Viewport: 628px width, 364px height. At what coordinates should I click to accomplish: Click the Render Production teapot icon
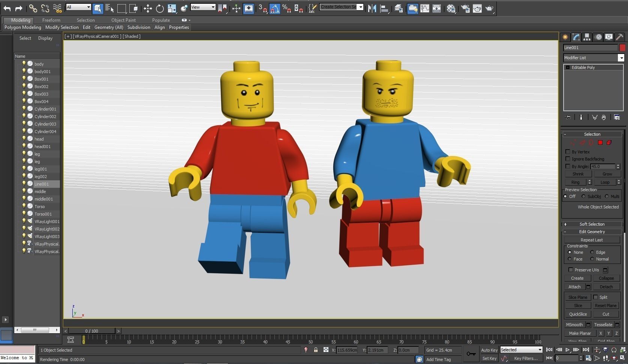(x=489, y=8)
